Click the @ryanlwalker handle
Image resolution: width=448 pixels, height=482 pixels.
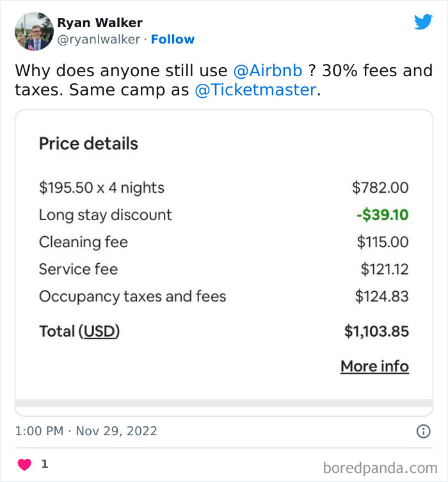(98, 39)
